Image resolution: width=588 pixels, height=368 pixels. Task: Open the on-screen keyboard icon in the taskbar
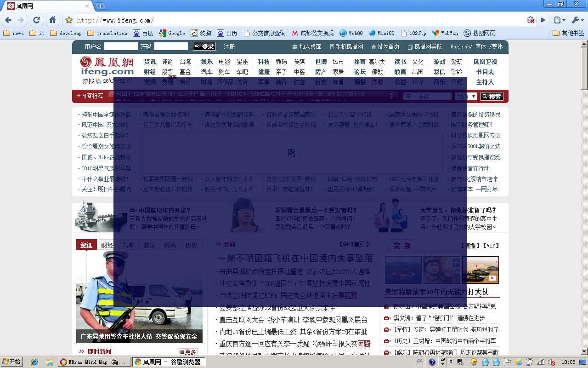(x=419, y=362)
